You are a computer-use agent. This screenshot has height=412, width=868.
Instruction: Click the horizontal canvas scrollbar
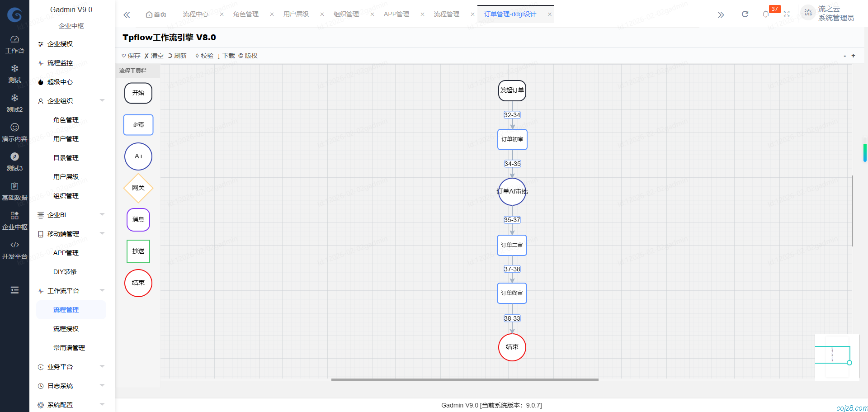[465, 379]
